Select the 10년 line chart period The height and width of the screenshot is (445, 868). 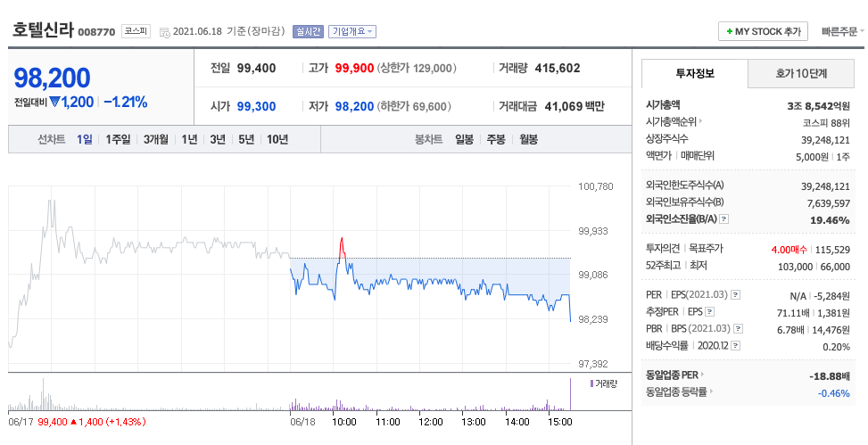277,139
